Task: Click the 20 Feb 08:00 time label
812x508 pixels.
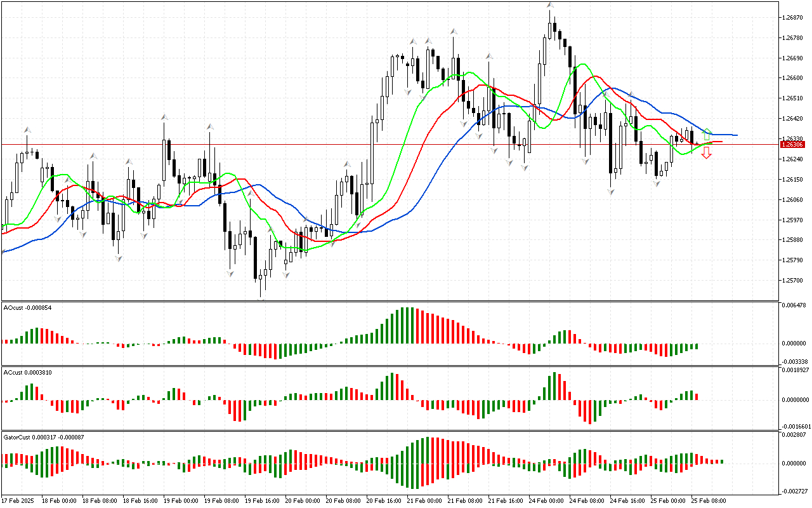Action: [343, 501]
